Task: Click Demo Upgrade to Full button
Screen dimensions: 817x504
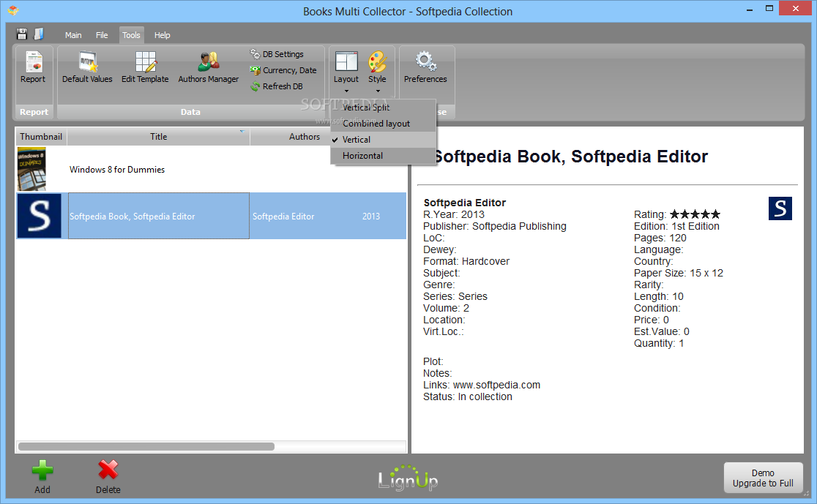Action: [763, 478]
